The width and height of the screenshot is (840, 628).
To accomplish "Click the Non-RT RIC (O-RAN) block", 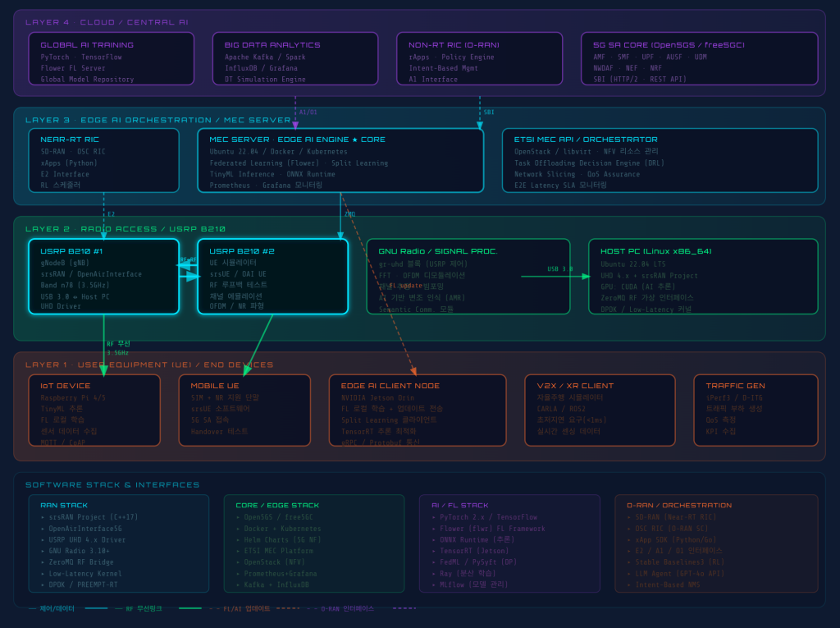I will point(479,58).
